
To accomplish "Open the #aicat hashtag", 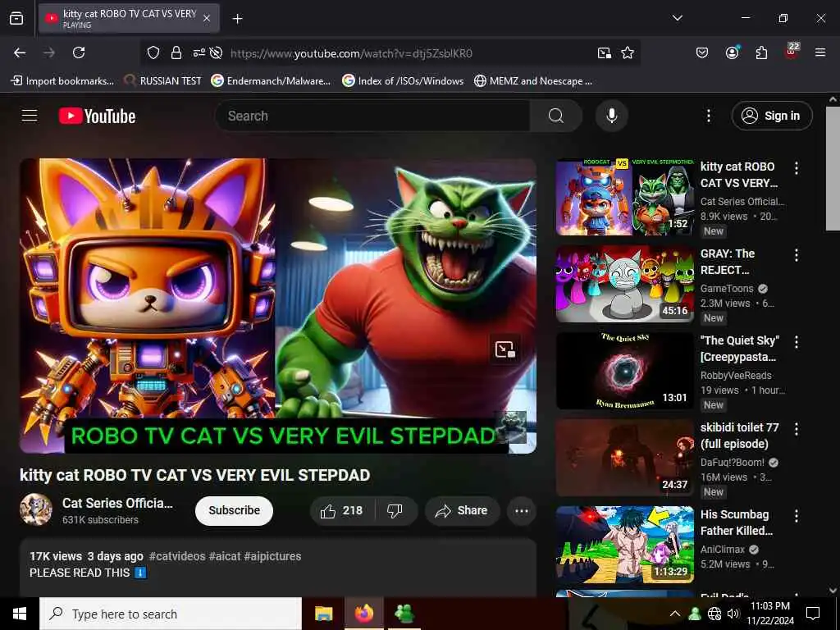I will point(225,556).
